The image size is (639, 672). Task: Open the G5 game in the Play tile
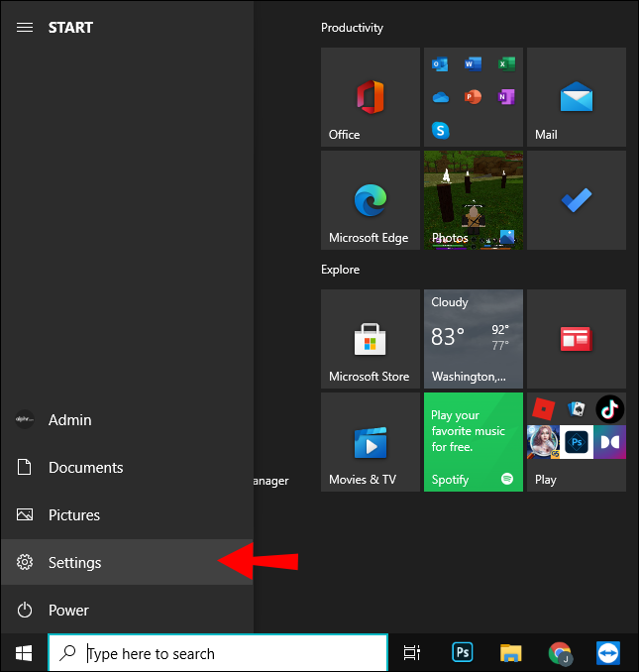click(x=544, y=442)
